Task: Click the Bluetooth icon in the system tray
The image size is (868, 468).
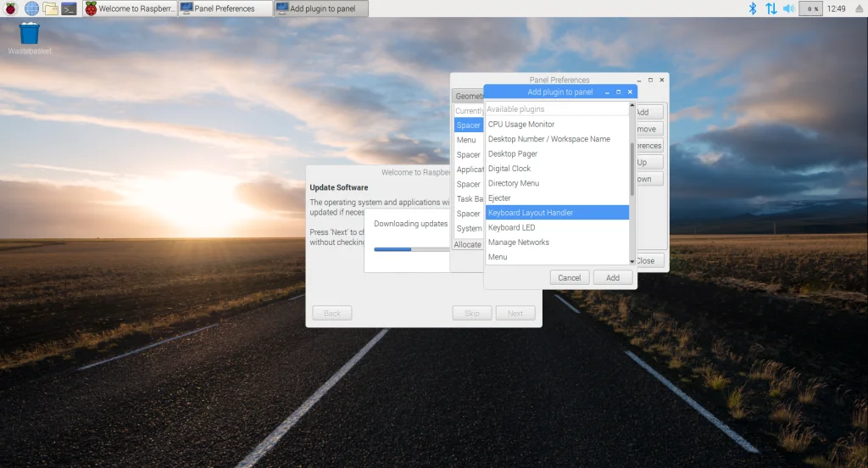Action: [752, 8]
